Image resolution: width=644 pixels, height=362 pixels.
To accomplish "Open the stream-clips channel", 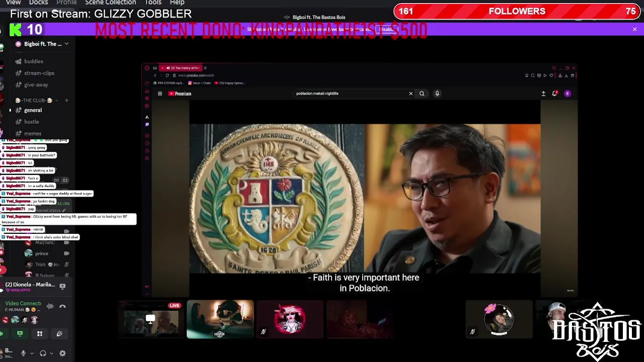I will [39, 73].
